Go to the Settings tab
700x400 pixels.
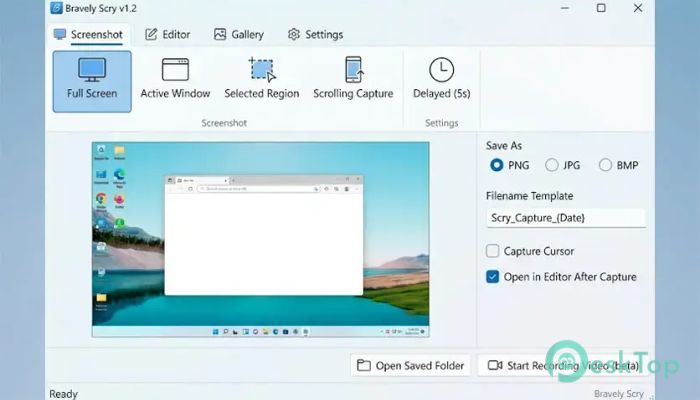[315, 34]
